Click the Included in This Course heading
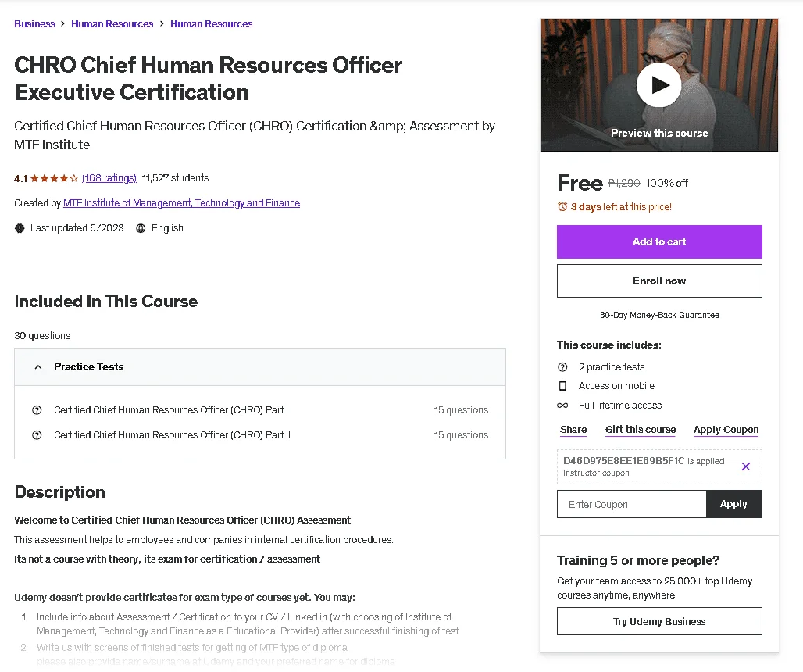Image resolution: width=803 pixels, height=672 pixels. click(x=106, y=301)
